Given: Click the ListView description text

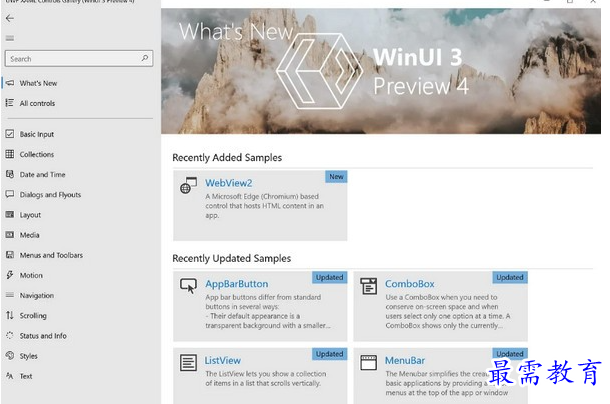Looking at the screenshot, I should pyautogui.click(x=266, y=378).
